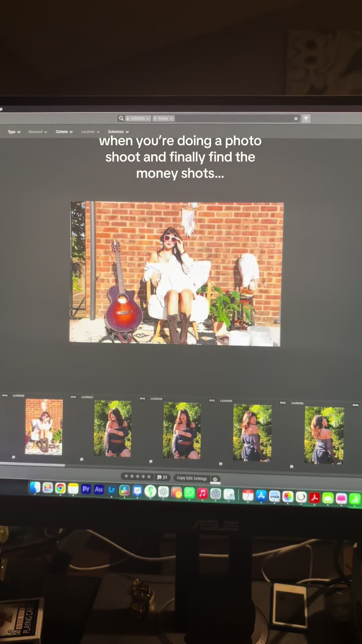The height and width of the screenshot is (644, 362).
Task: Toggle the flag on photo L1190430
Action: pyautogui.click(x=221, y=464)
